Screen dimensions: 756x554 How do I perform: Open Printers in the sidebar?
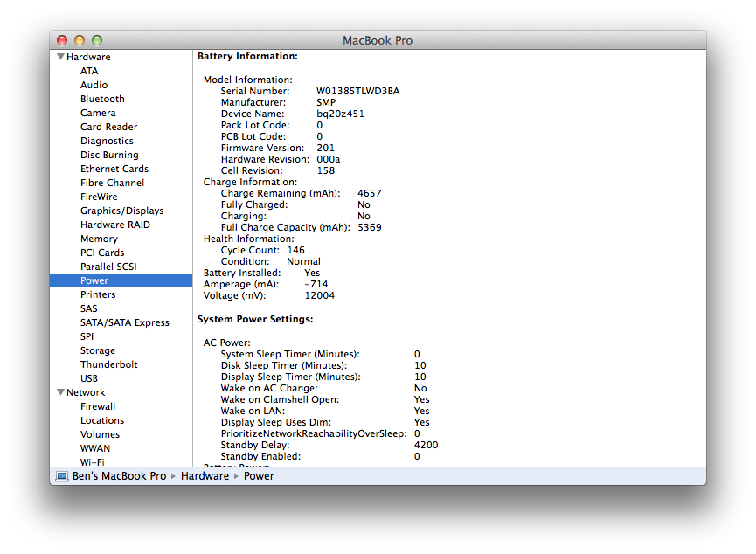coord(98,294)
